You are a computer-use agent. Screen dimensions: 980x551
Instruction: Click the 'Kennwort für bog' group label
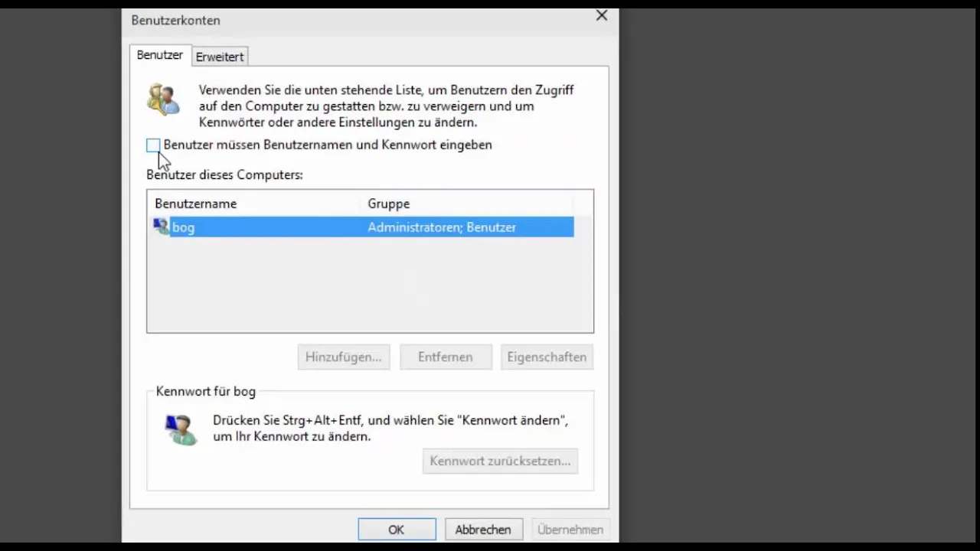coord(206,391)
